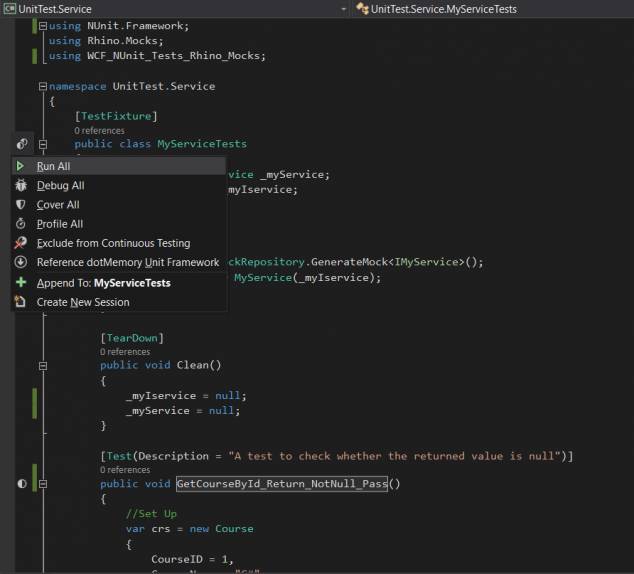Click the Run All play icon
Image resolution: width=634 pixels, height=574 pixels.
tap(20, 166)
